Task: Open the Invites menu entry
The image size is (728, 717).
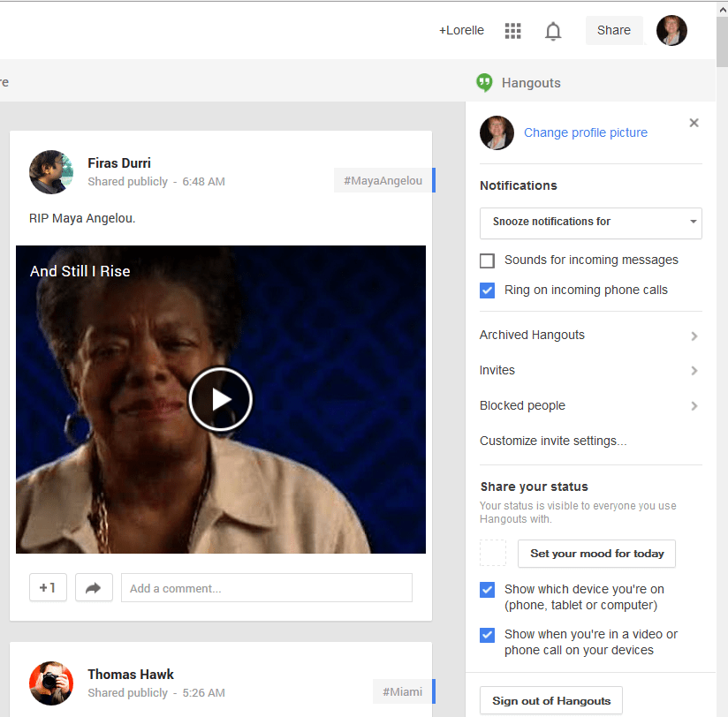Action: click(589, 371)
